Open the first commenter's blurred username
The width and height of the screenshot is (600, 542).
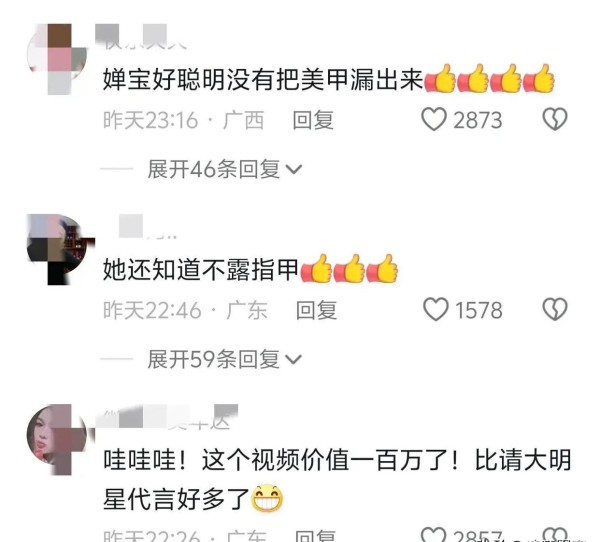[141, 36]
